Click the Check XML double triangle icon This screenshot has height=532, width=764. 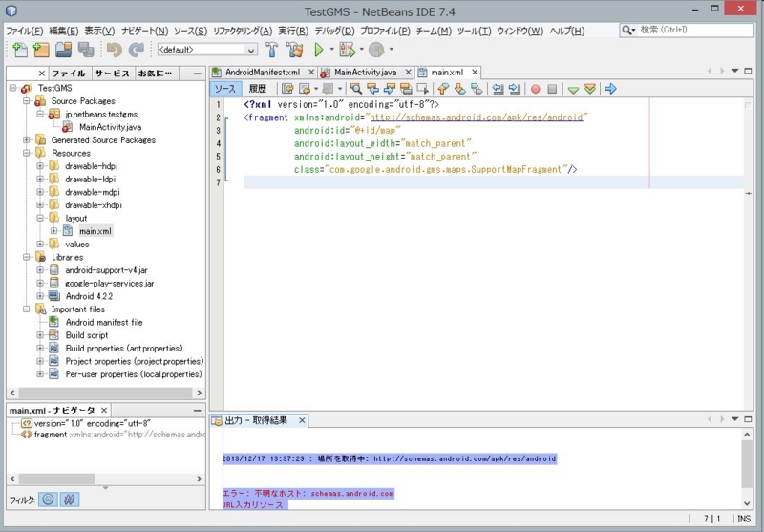[x=590, y=89]
